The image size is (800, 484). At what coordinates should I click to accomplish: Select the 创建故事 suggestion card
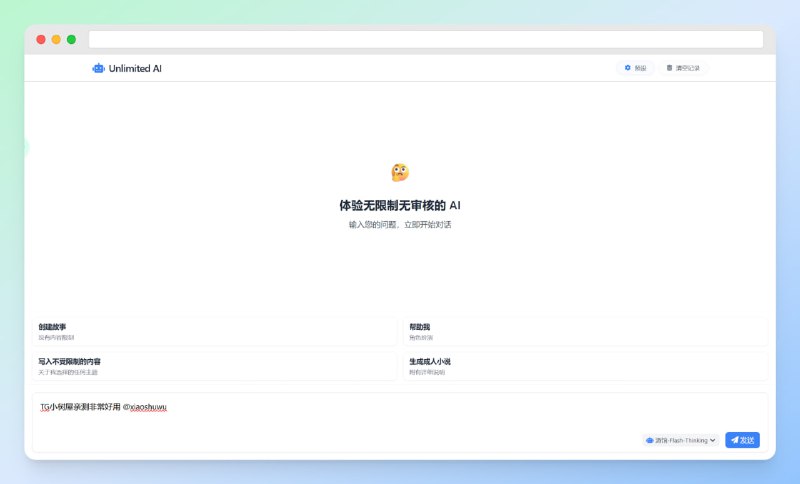pyautogui.click(x=215, y=332)
